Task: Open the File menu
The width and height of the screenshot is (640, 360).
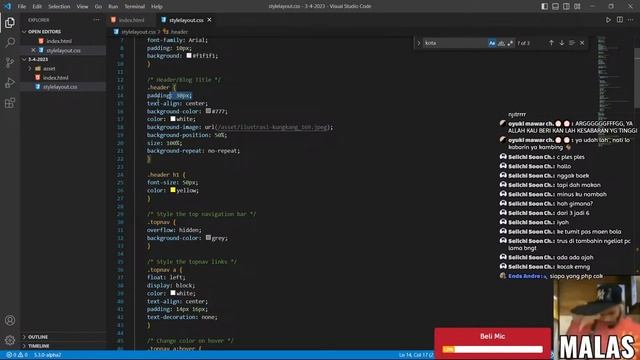Action: click(x=22, y=6)
